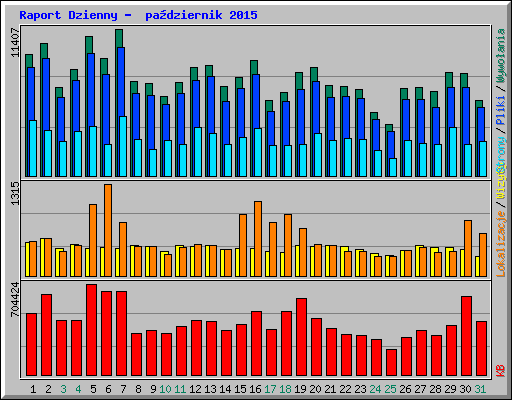Click day label '30' on the axis
The height and width of the screenshot is (400, 512).
(x=465, y=389)
